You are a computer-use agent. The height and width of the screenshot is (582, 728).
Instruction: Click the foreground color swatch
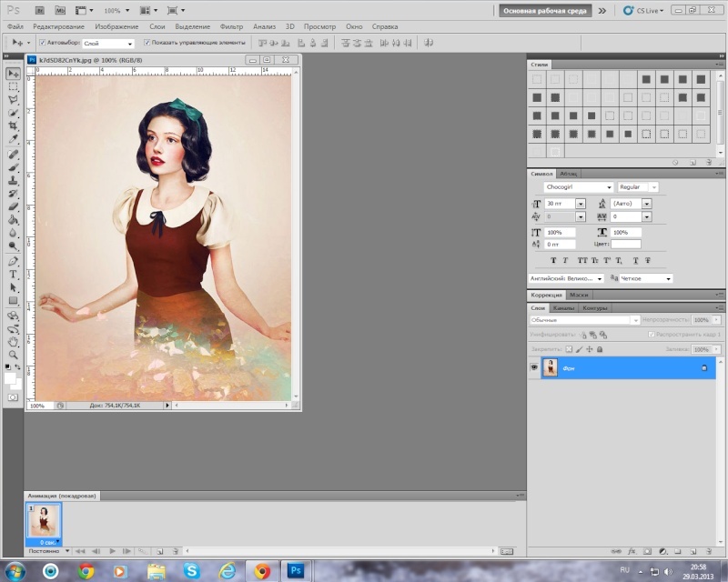point(10,378)
